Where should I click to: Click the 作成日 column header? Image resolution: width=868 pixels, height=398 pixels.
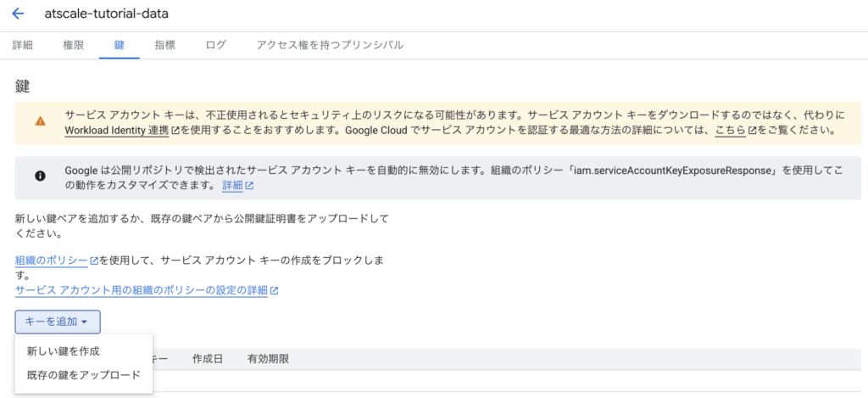tap(208, 359)
